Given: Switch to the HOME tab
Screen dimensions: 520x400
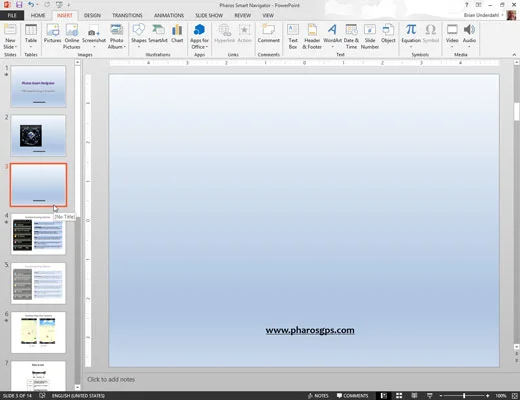Looking at the screenshot, I should [x=38, y=15].
